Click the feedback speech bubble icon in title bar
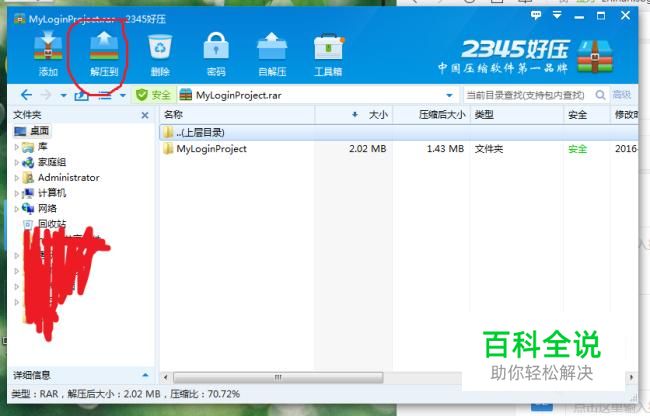650x416 pixels. (x=536, y=16)
